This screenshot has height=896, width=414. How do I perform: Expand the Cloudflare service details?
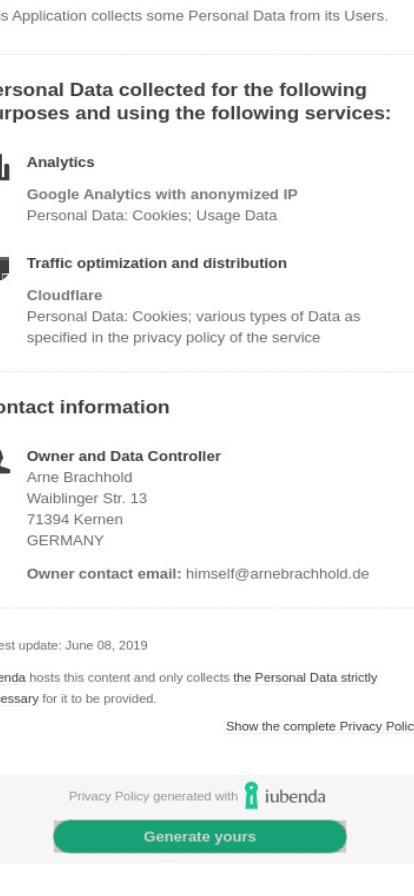pyautogui.click(x=65, y=295)
